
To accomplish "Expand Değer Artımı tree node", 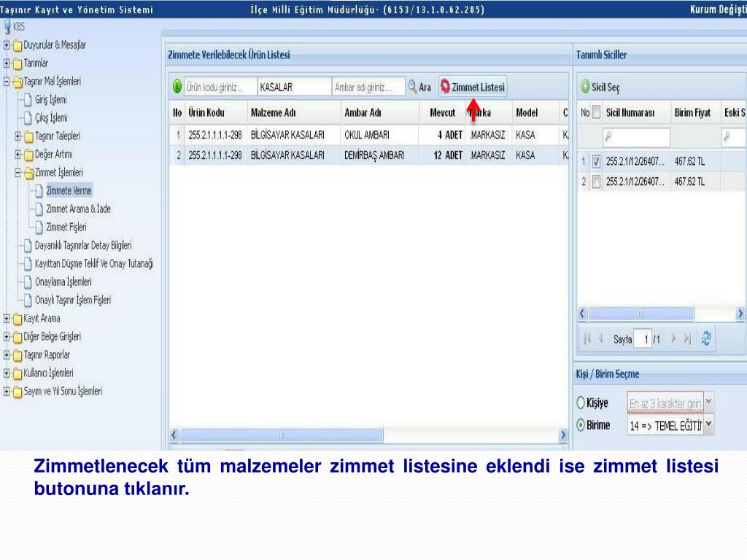I will pyautogui.click(x=18, y=155).
